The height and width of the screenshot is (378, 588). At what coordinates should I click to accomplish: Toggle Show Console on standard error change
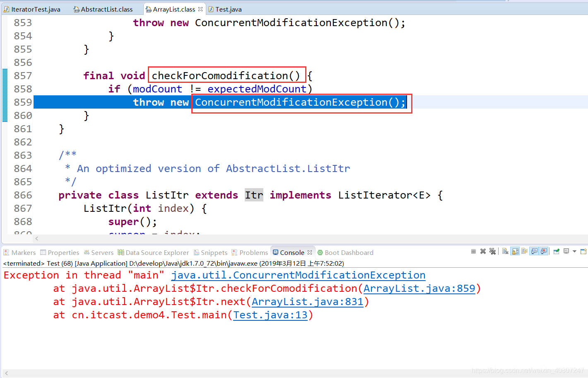(x=544, y=251)
